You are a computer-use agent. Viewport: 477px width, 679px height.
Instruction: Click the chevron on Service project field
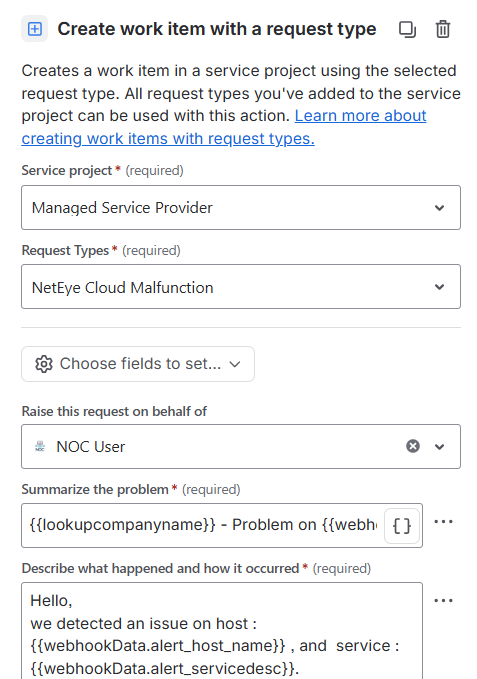(439, 208)
